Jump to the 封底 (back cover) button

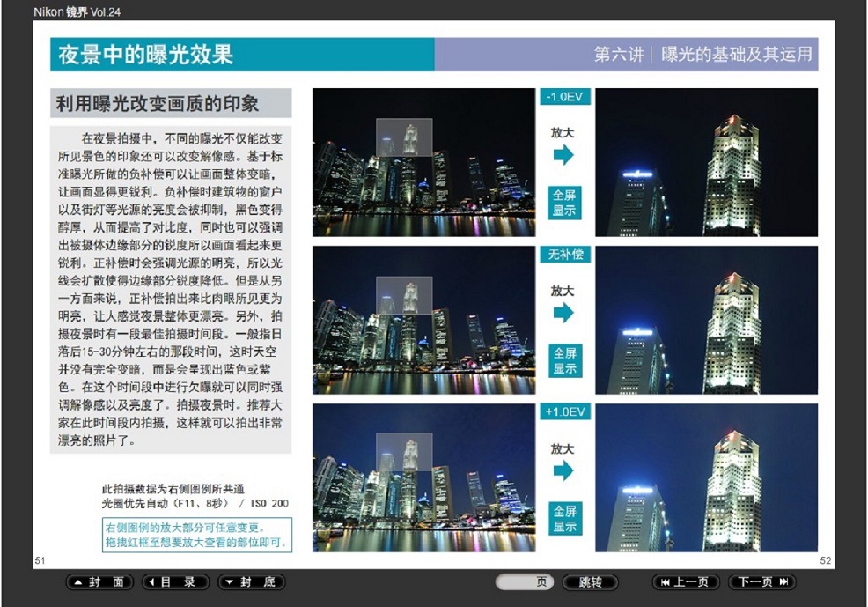[252, 582]
